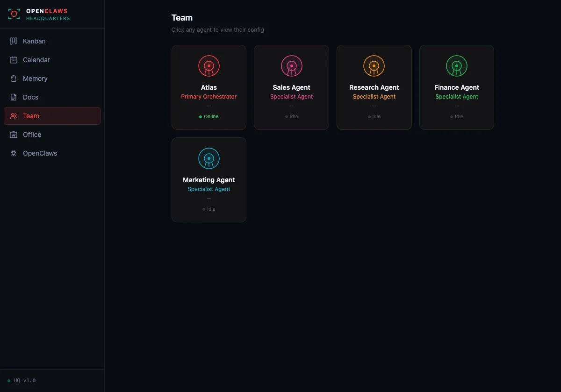Click Finance Agent's 'Idle' status
Viewport: 561px width, 392px height.
(x=457, y=117)
